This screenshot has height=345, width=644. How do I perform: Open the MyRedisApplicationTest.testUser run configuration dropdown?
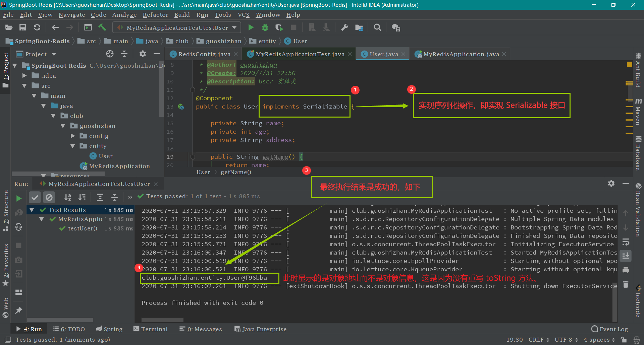(177, 27)
